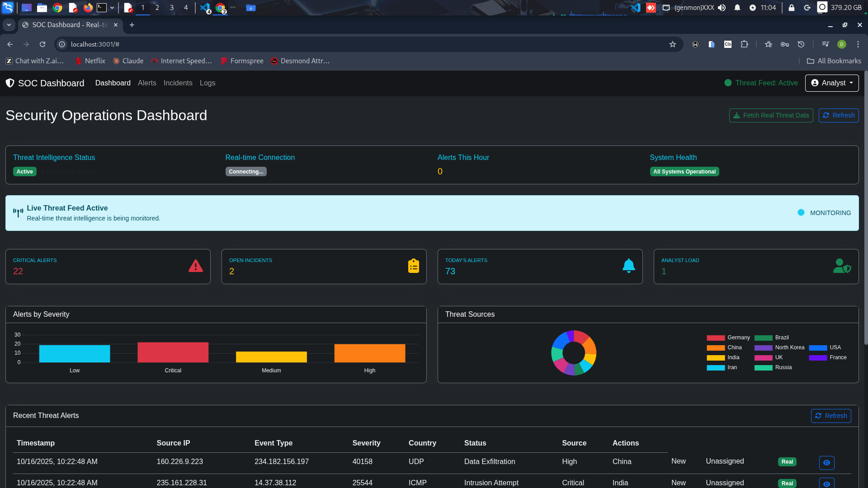Click the threat sources donut chart

(x=574, y=353)
